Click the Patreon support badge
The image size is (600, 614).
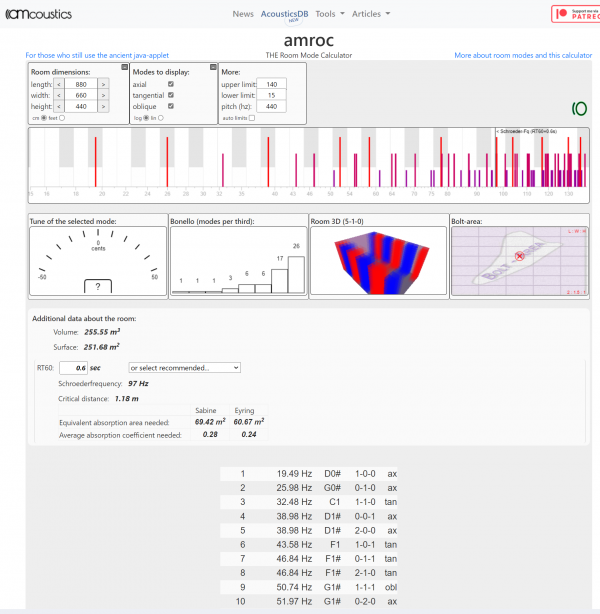point(574,14)
